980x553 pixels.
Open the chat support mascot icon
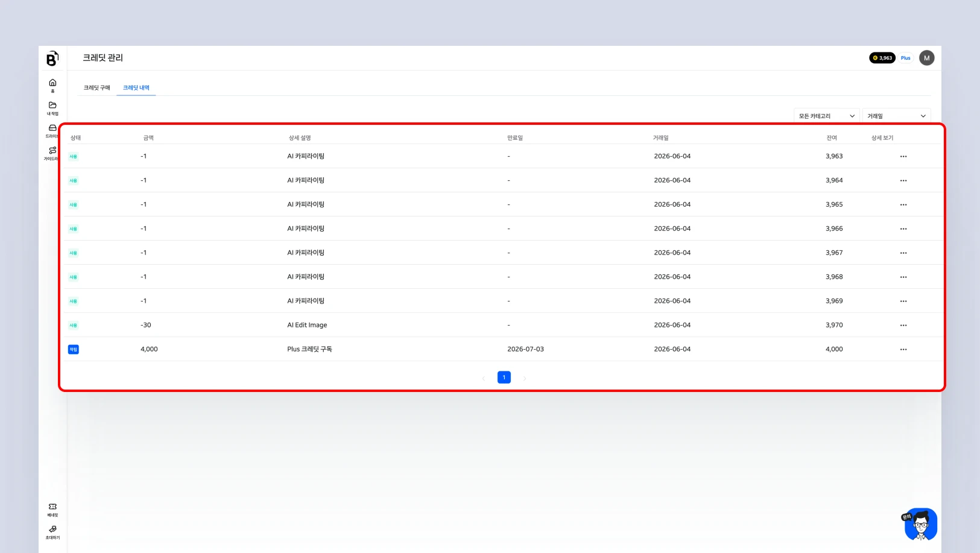click(x=920, y=524)
